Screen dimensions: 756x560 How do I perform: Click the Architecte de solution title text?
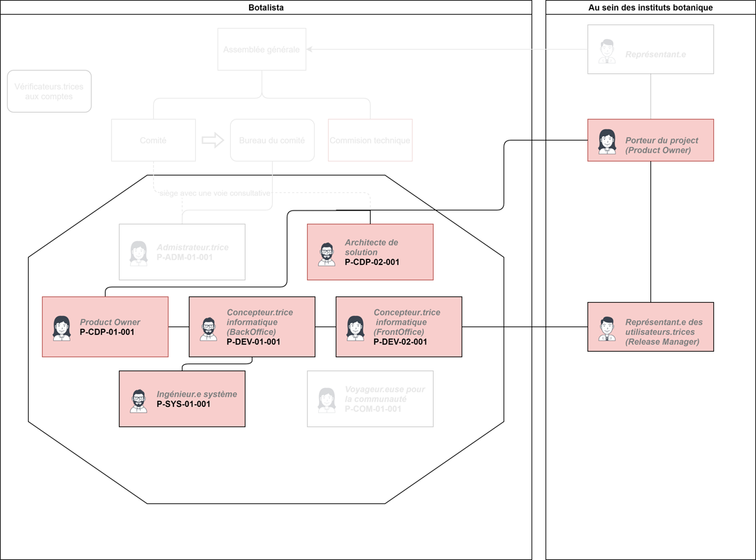[371, 247]
